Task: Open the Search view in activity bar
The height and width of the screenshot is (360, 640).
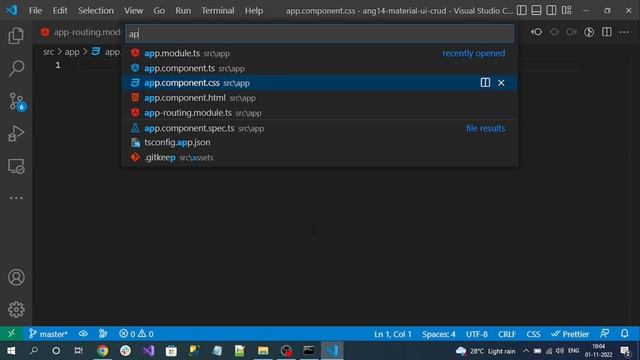Action: [x=16, y=68]
